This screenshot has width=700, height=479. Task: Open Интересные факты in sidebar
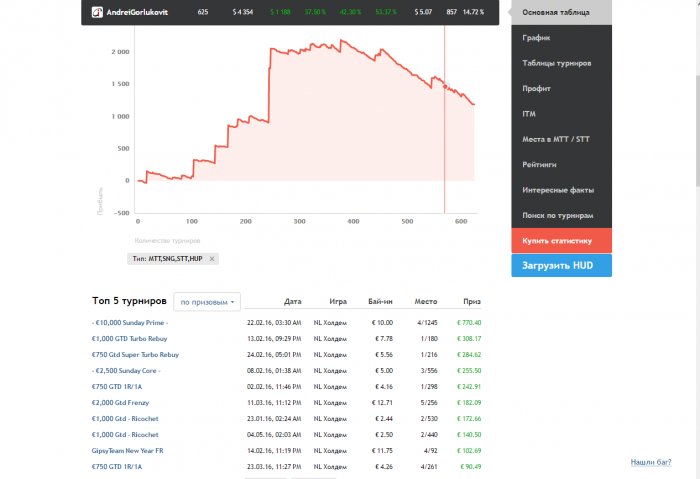click(x=557, y=190)
